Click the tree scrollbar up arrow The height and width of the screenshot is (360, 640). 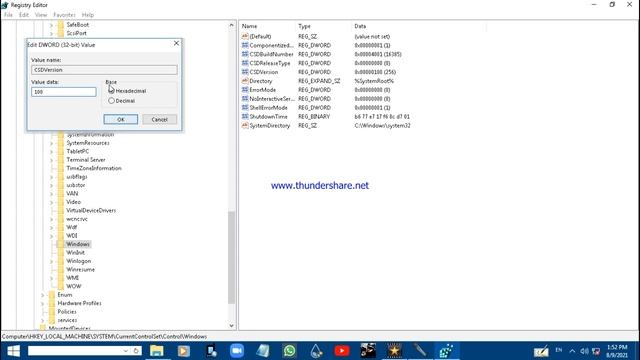pyautogui.click(x=231, y=25)
